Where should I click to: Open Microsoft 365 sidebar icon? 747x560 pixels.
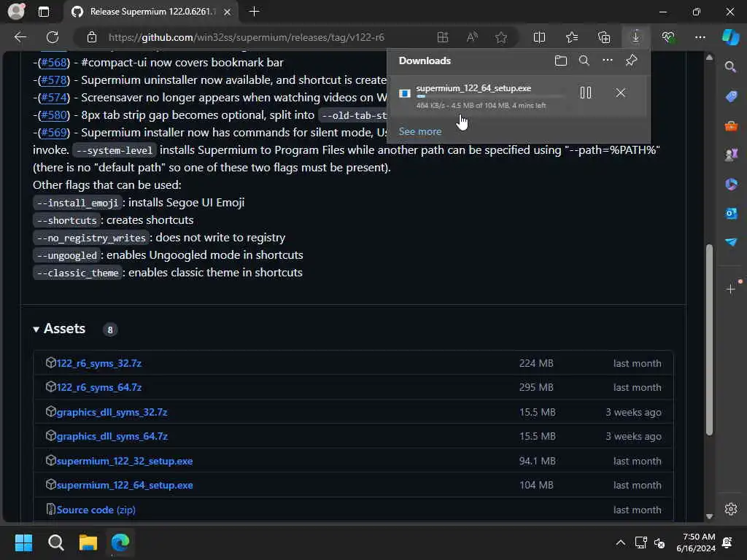pos(731,184)
